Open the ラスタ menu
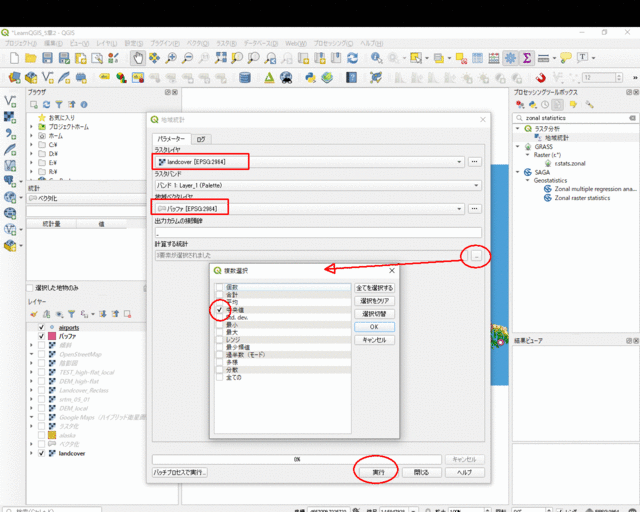This screenshot has height=512, width=640. 226,43
